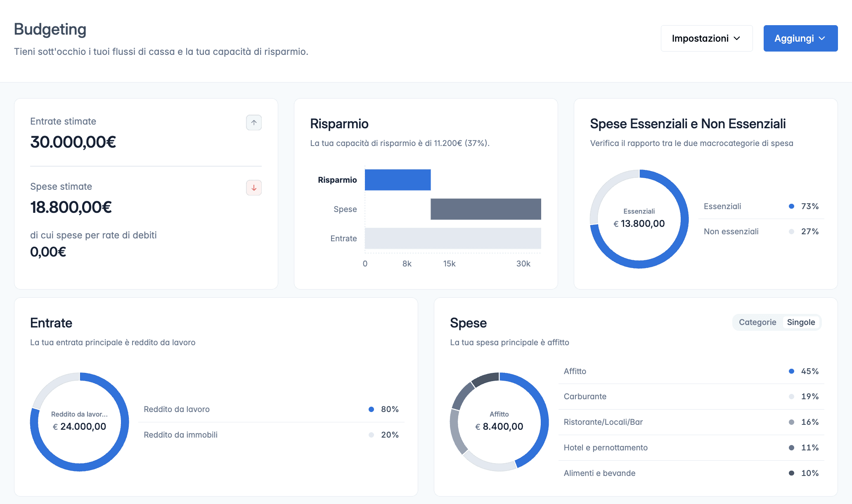
Task: Click the 'La tua capacità di risparmio' subtitle
Action: [400, 143]
